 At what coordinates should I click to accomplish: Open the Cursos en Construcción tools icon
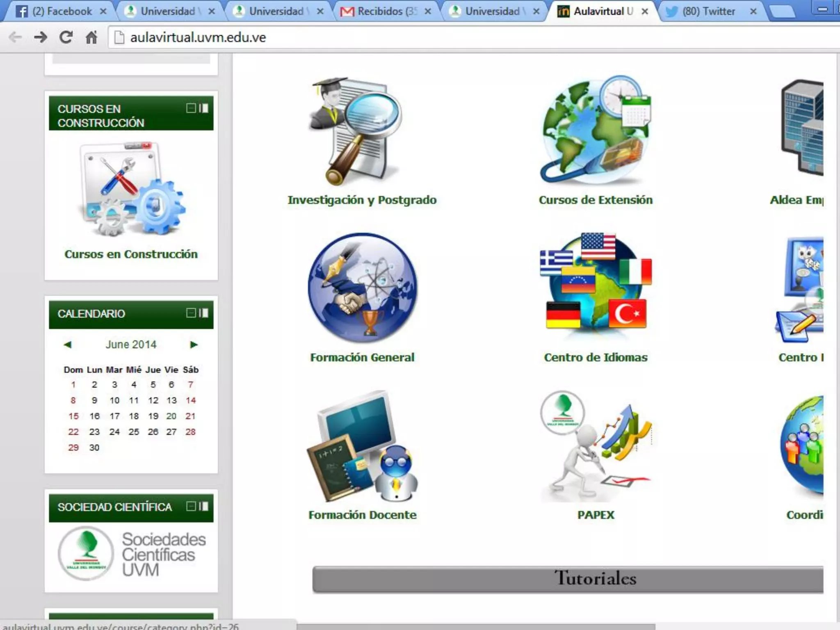pos(131,189)
